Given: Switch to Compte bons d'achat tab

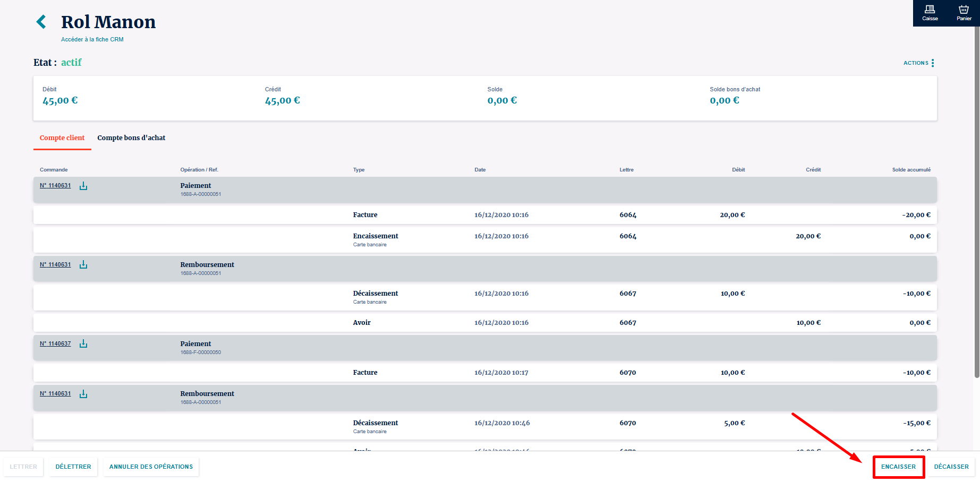Looking at the screenshot, I should 131,138.
